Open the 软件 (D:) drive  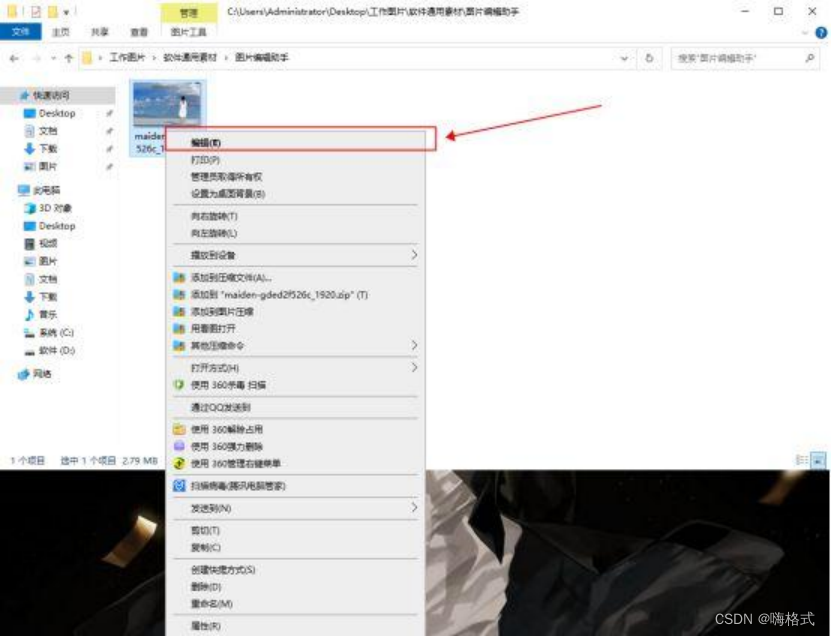coord(56,350)
